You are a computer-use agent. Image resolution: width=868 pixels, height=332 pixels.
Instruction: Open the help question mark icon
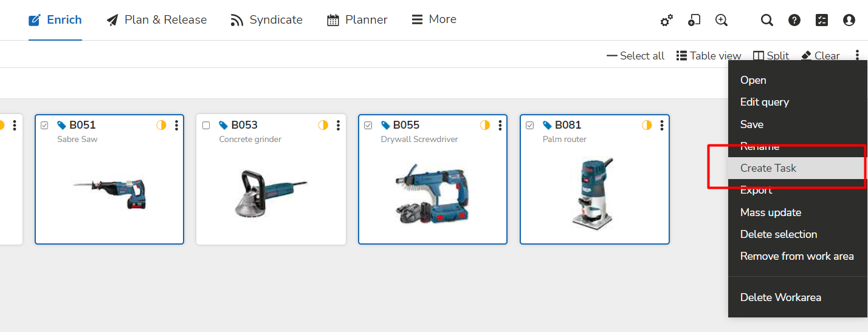click(794, 20)
